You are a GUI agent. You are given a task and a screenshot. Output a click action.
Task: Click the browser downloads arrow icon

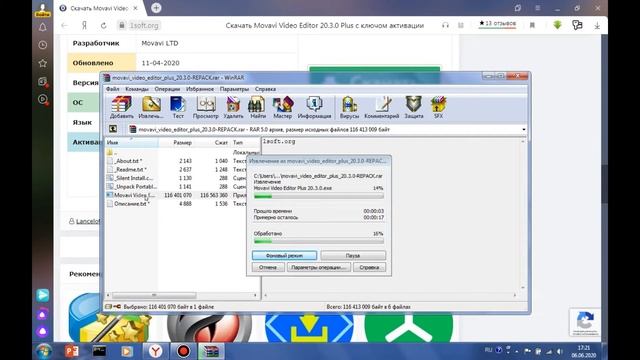tap(597, 25)
